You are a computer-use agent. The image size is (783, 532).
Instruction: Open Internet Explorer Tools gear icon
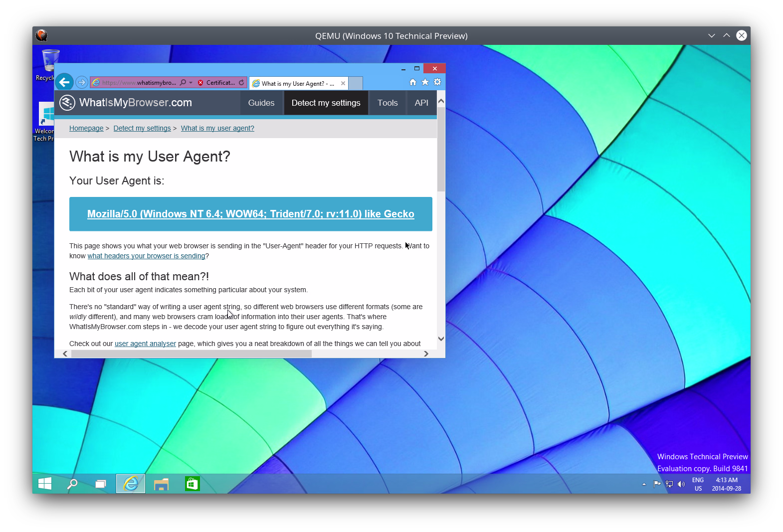437,82
